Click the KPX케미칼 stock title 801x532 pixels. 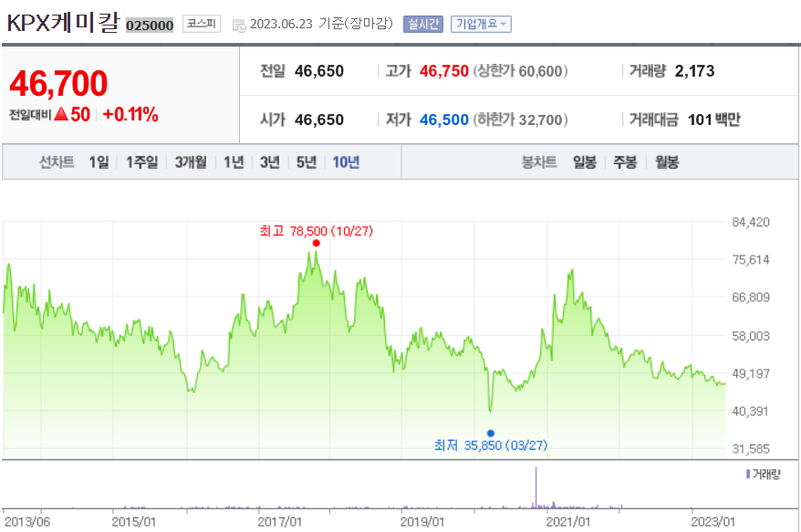pos(63,23)
